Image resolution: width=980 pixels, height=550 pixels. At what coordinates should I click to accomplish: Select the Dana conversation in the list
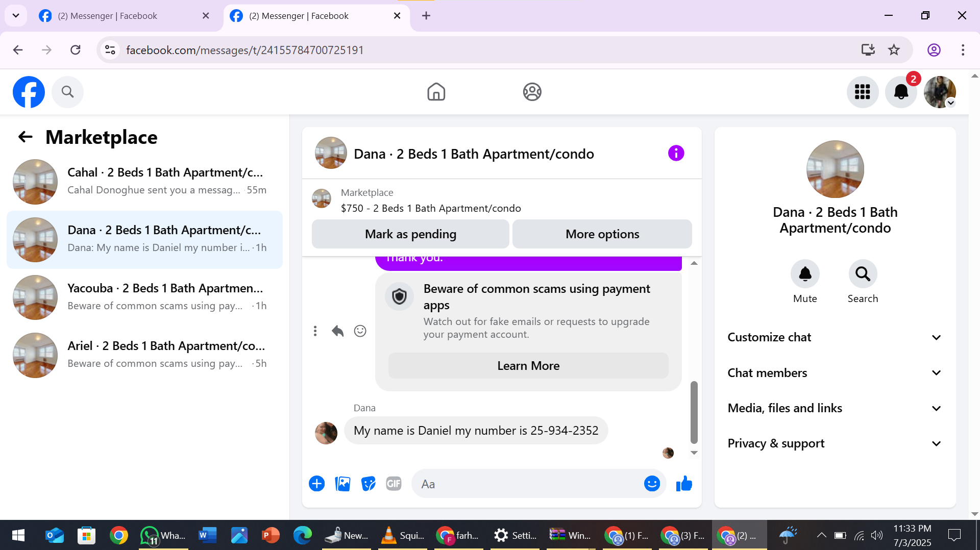tap(144, 239)
